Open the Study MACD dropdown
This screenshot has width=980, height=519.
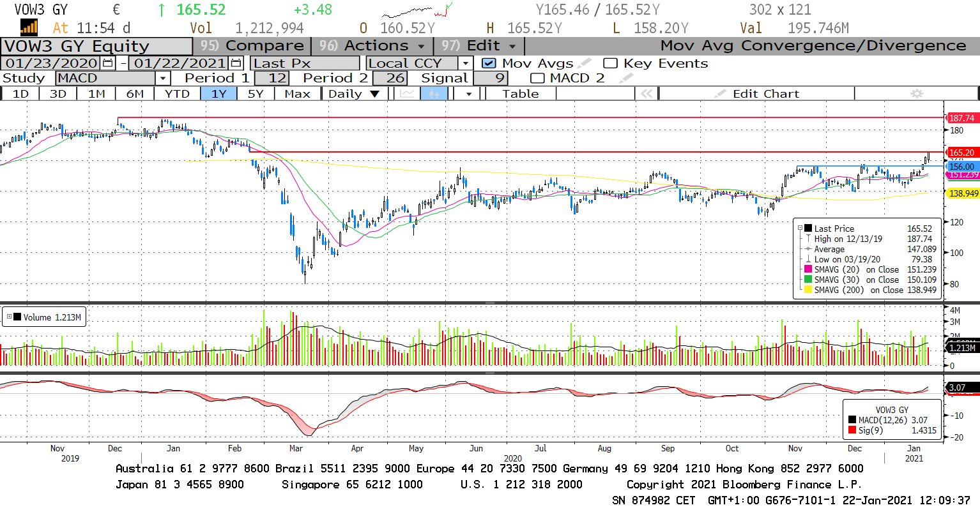click(x=163, y=78)
